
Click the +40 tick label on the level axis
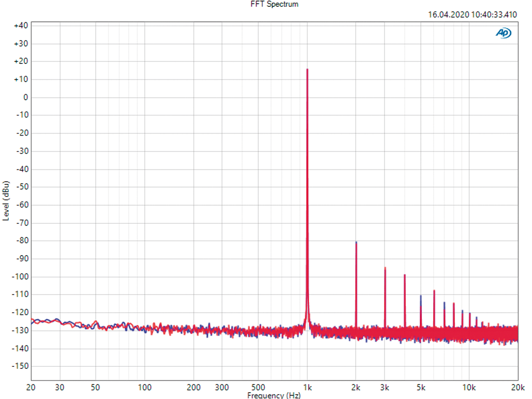pyautogui.click(x=21, y=25)
